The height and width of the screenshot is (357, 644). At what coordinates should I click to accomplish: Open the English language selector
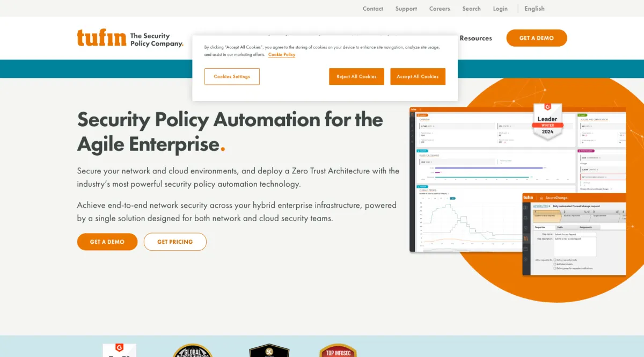pyautogui.click(x=535, y=9)
